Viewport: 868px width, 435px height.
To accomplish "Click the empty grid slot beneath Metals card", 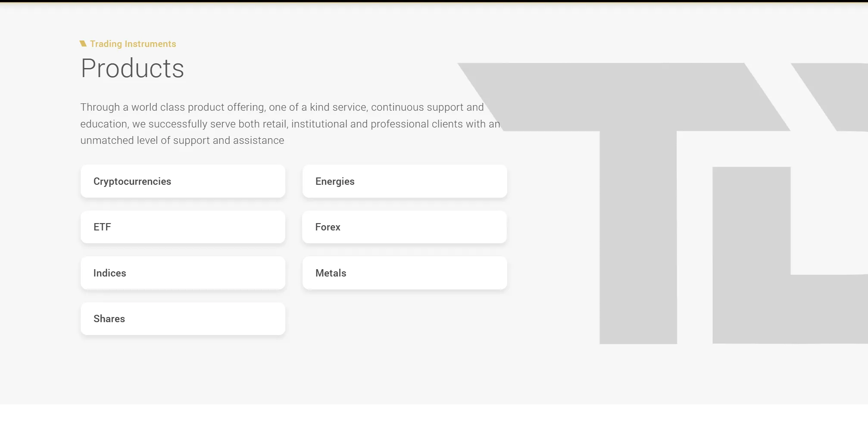I will (x=405, y=319).
